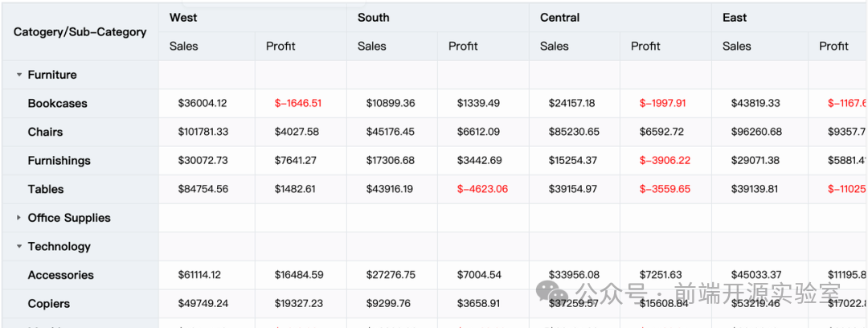The width and height of the screenshot is (868, 328).
Task: Select the Chairs sub-category row
Action: [x=45, y=132]
